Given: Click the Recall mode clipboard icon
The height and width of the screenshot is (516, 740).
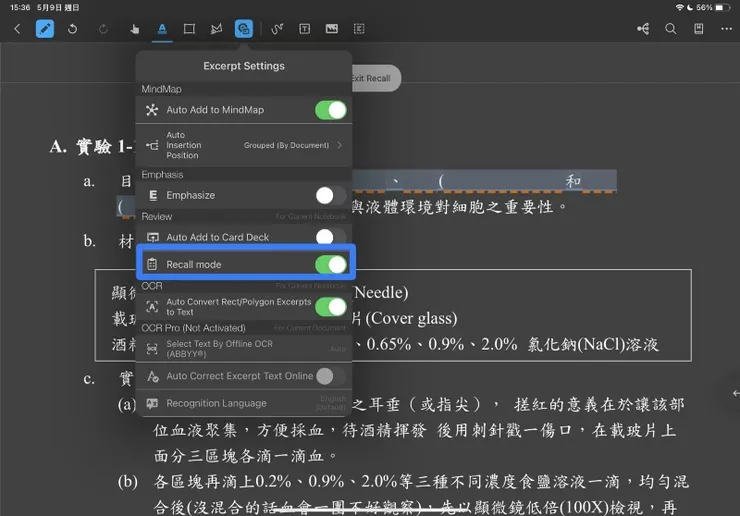Looking at the screenshot, I should point(152,264).
